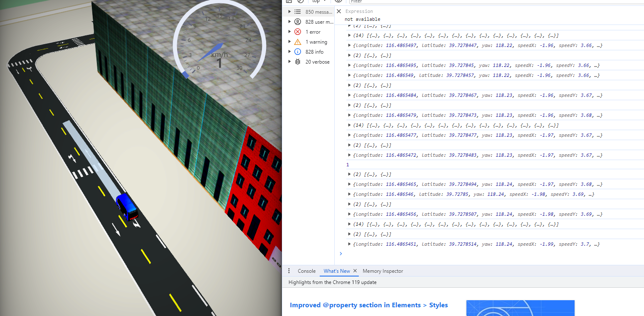Expand the 20 verbose group arrow
Screen dimensions: 644x316
(290, 62)
